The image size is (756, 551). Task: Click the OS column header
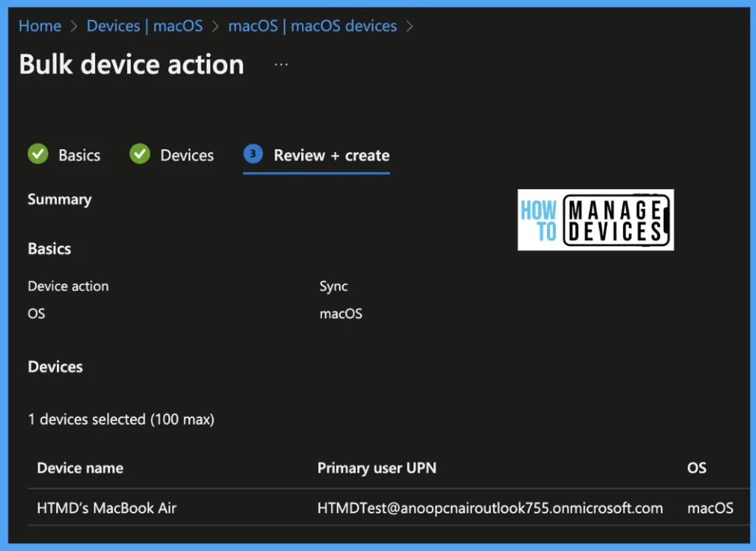pos(696,468)
